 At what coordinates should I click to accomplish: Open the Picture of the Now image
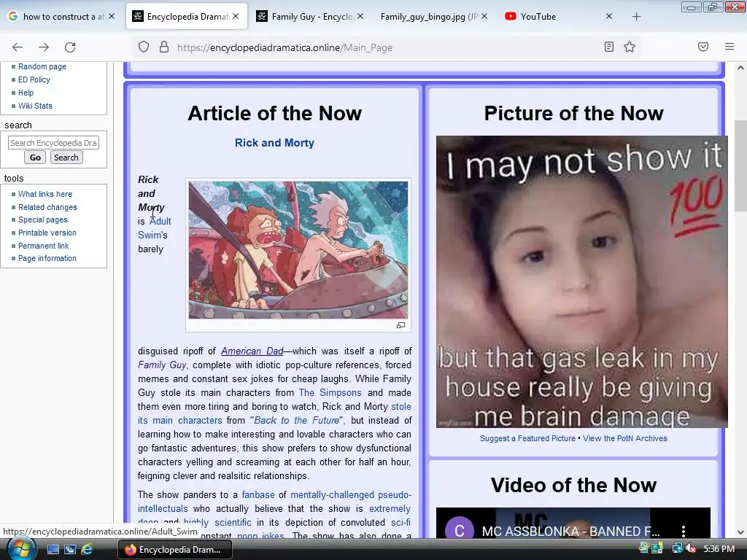581,282
